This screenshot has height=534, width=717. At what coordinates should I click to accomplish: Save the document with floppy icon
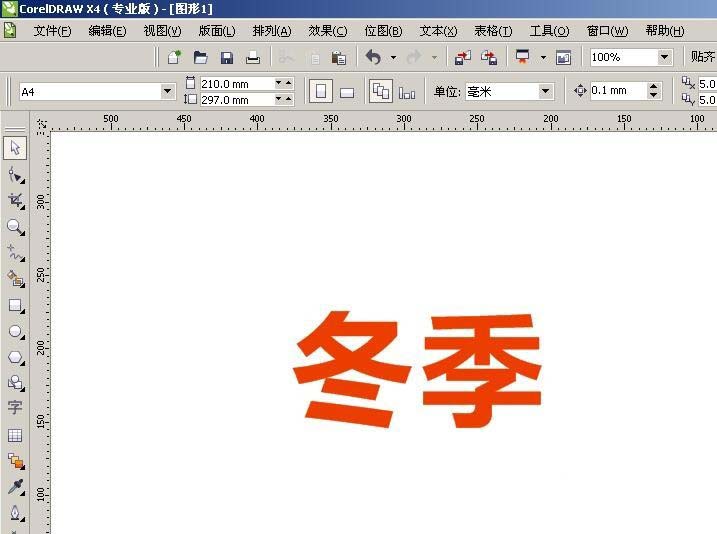[227, 58]
